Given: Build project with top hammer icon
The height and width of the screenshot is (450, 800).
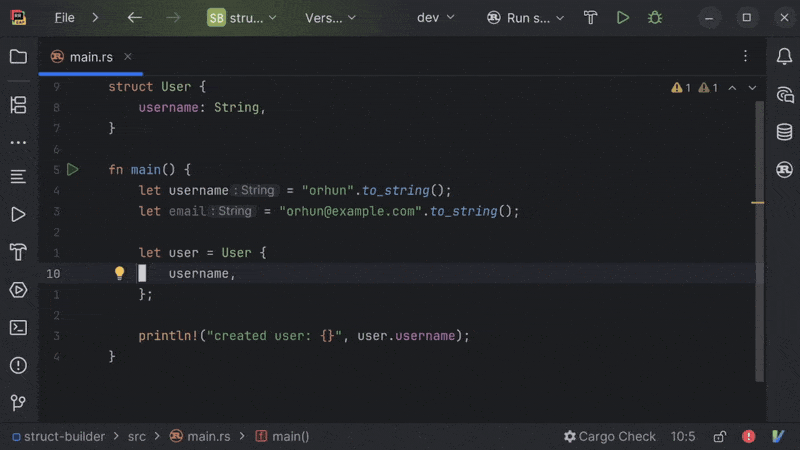Looking at the screenshot, I should (x=590, y=18).
